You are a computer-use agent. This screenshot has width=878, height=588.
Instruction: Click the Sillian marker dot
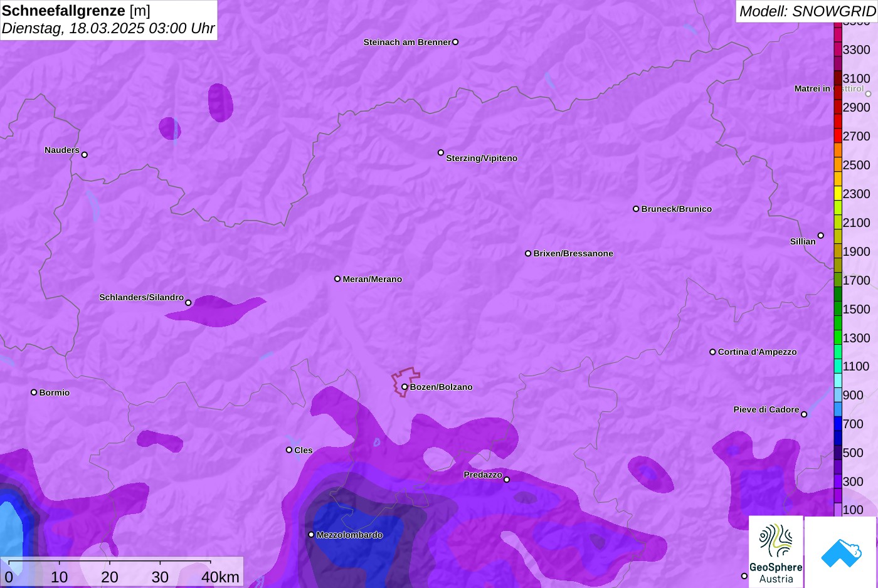[x=821, y=236]
